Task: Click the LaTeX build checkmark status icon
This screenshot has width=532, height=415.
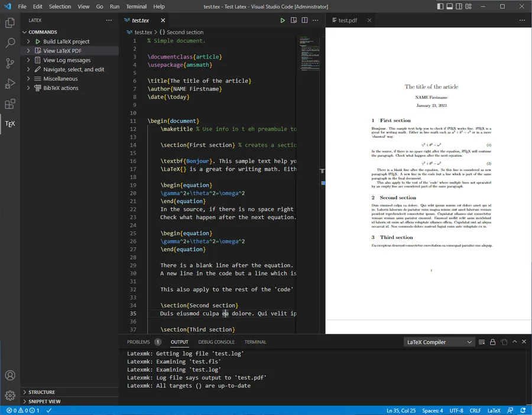Action: coord(49,411)
